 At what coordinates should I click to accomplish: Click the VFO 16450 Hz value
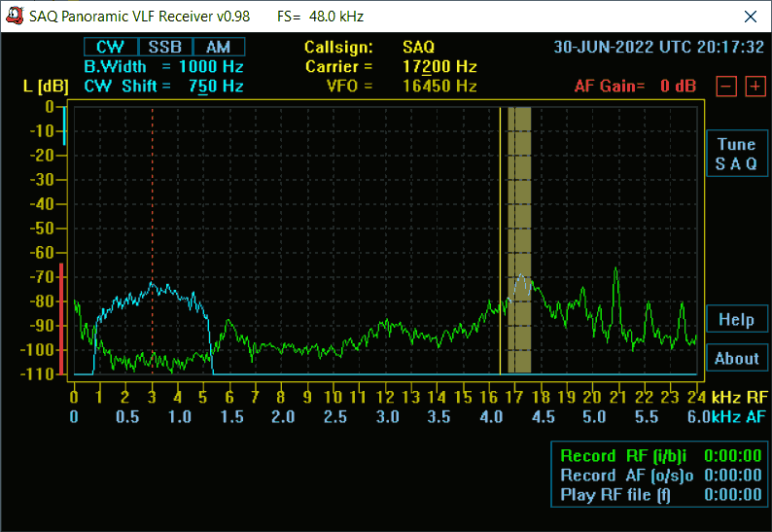pos(439,87)
